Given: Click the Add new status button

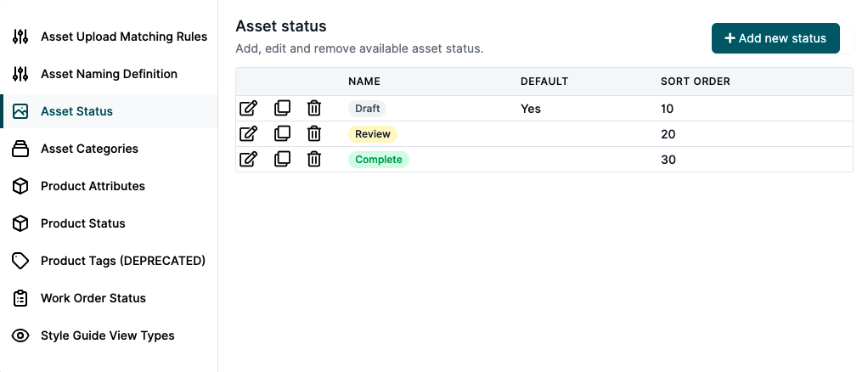Looking at the screenshot, I should pyautogui.click(x=775, y=38).
